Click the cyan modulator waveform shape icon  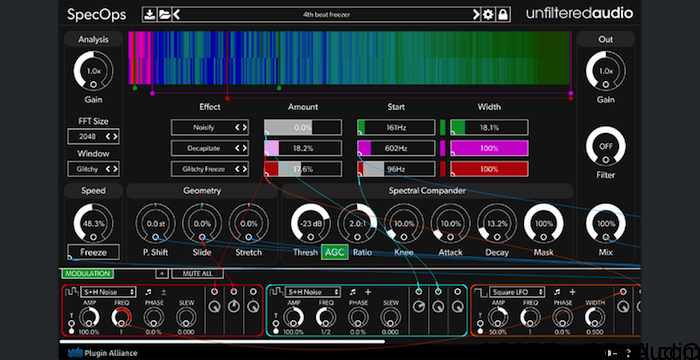276,292
